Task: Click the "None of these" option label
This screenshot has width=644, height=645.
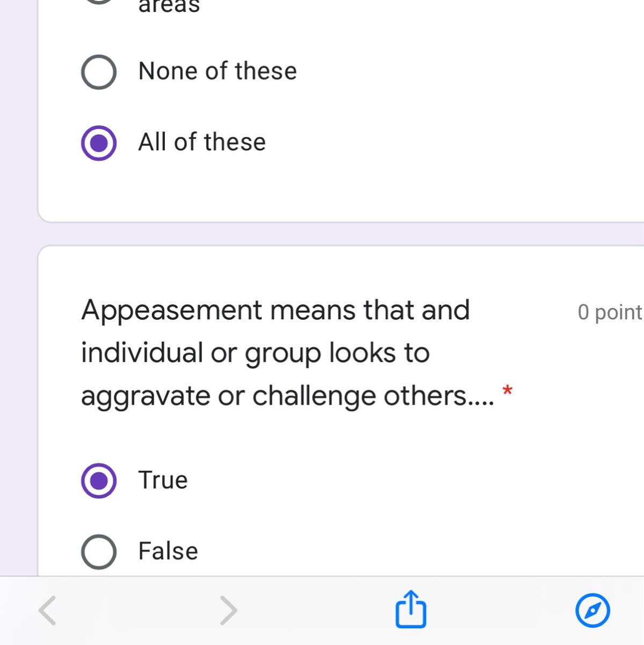Action: click(x=217, y=71)
